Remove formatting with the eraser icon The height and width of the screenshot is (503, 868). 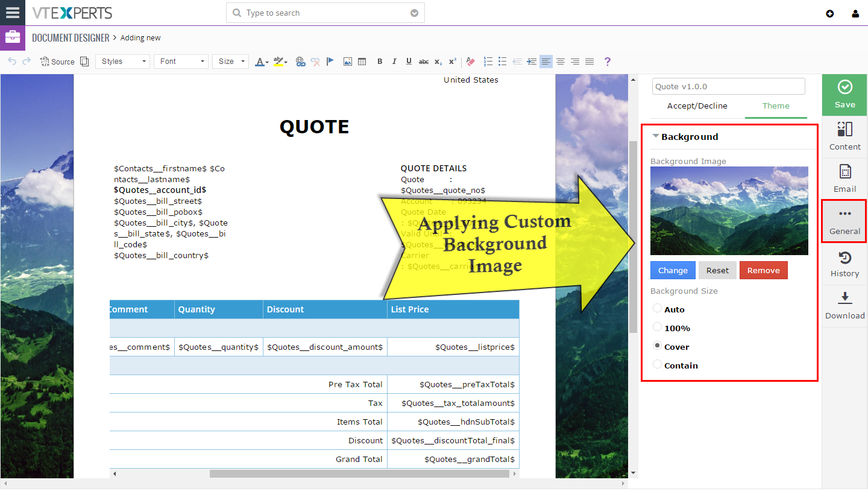(471, 62)
